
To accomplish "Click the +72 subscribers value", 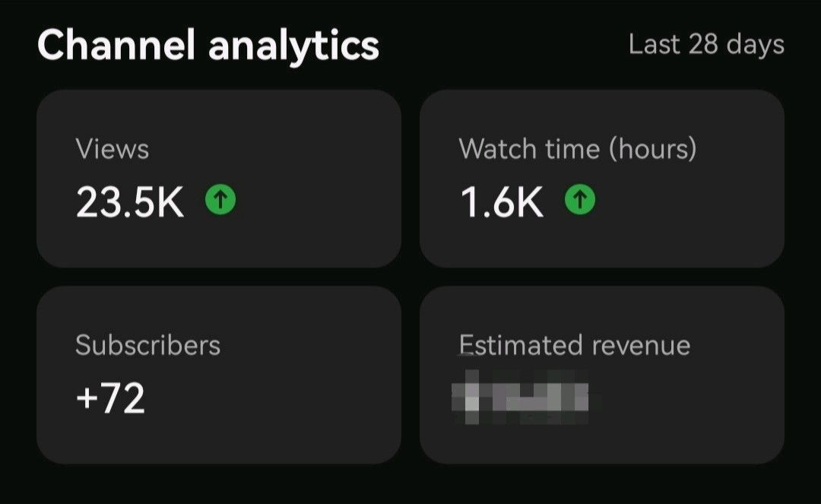I will pos(110,398).
